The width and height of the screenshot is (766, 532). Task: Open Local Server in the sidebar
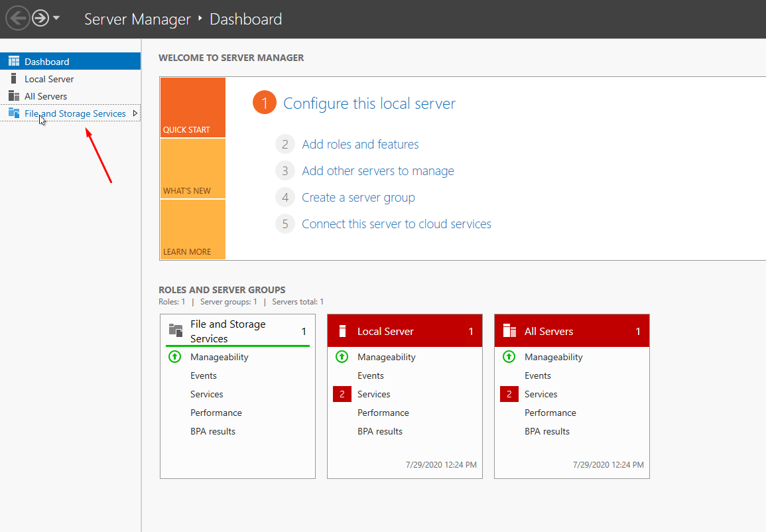coord(49,79)
